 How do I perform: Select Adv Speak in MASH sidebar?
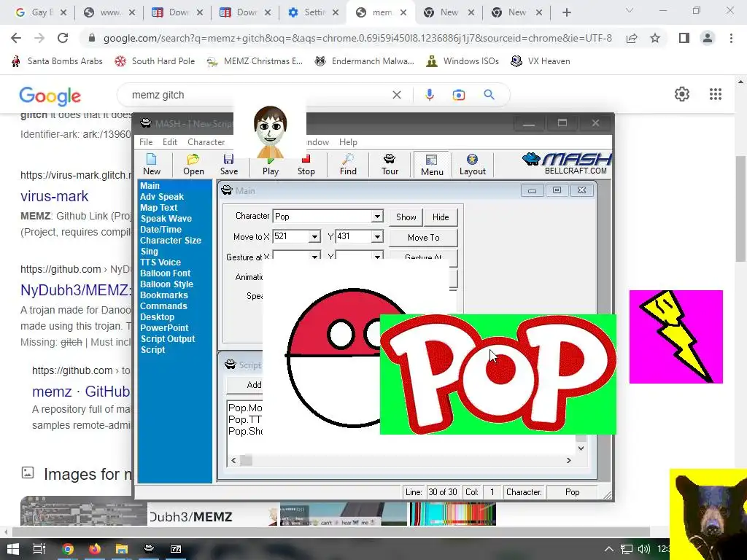(161, 197)
